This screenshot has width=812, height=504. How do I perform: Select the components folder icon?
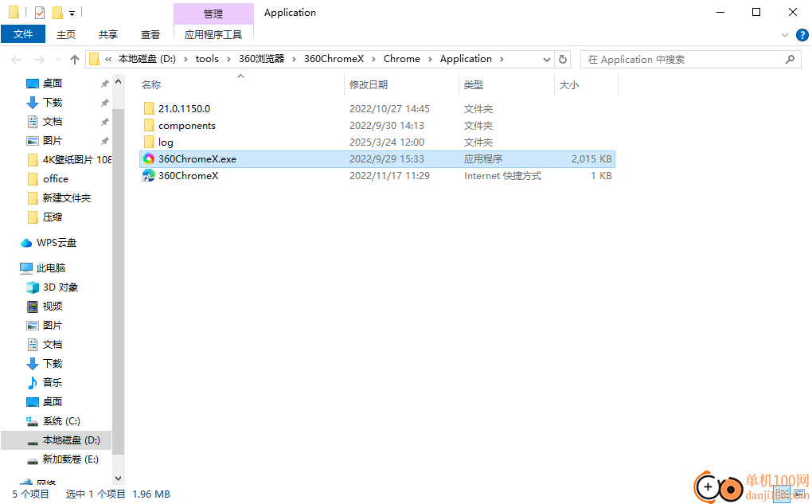click(149, 125)
